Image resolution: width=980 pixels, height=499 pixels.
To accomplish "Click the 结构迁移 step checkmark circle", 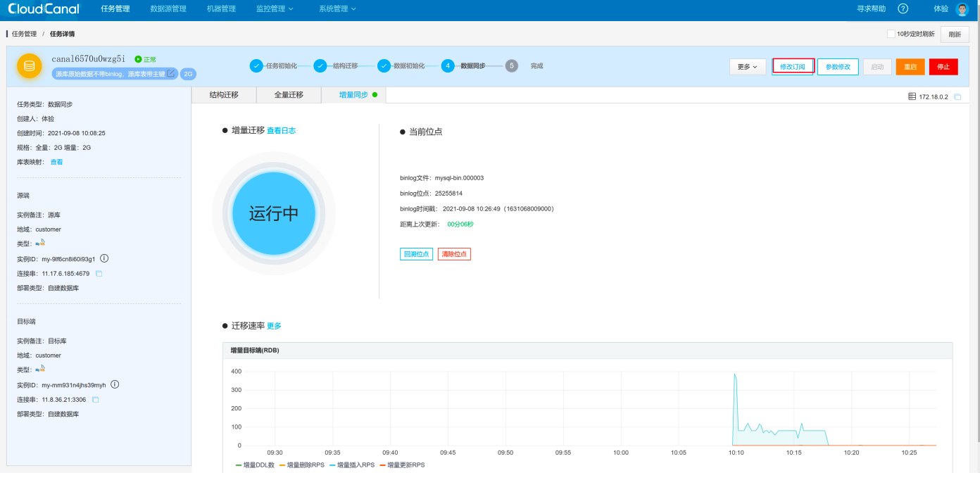I will pos(320,65).
